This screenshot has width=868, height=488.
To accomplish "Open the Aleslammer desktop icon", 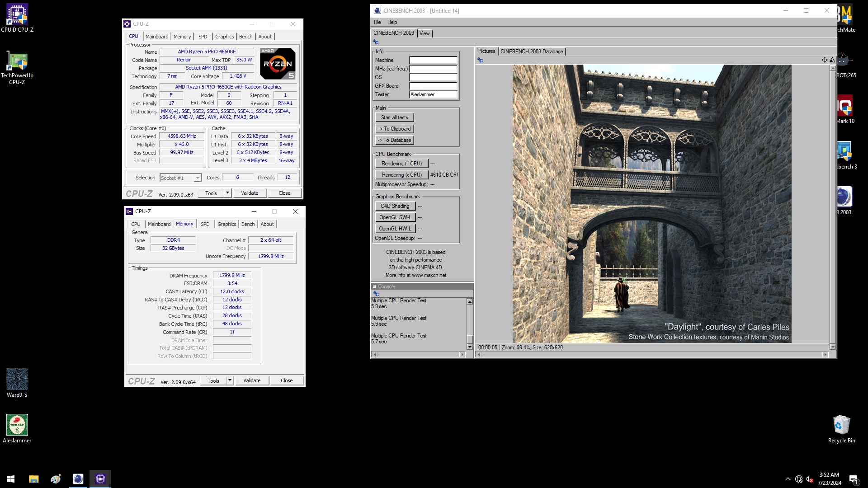I will tap(17, 429).
